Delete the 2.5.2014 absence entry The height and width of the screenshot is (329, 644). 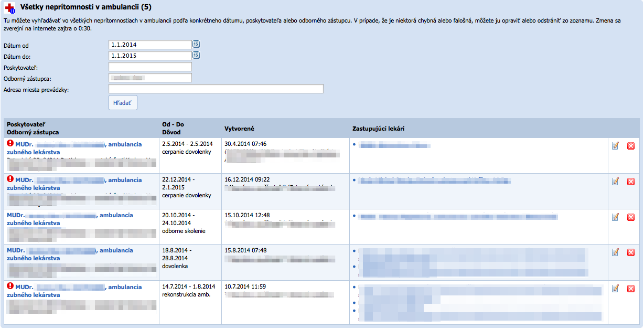click(630, 145)
